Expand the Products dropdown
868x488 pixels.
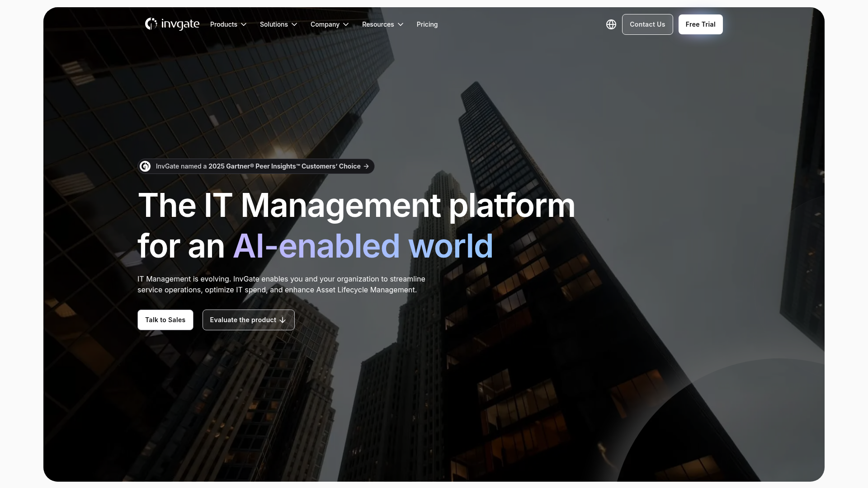coord(228,24)
